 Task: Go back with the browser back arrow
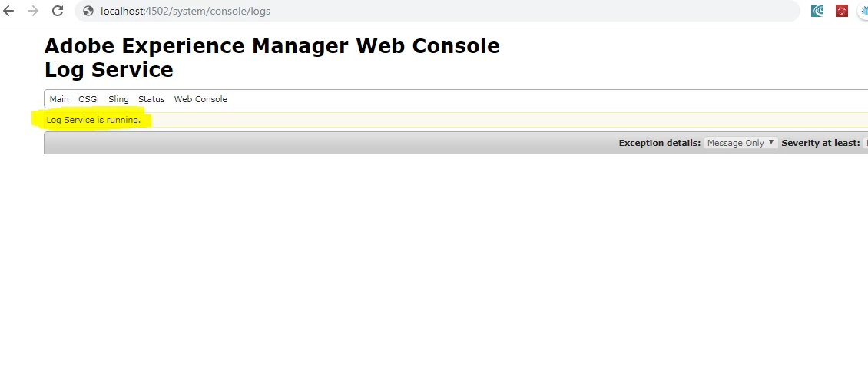9,11
